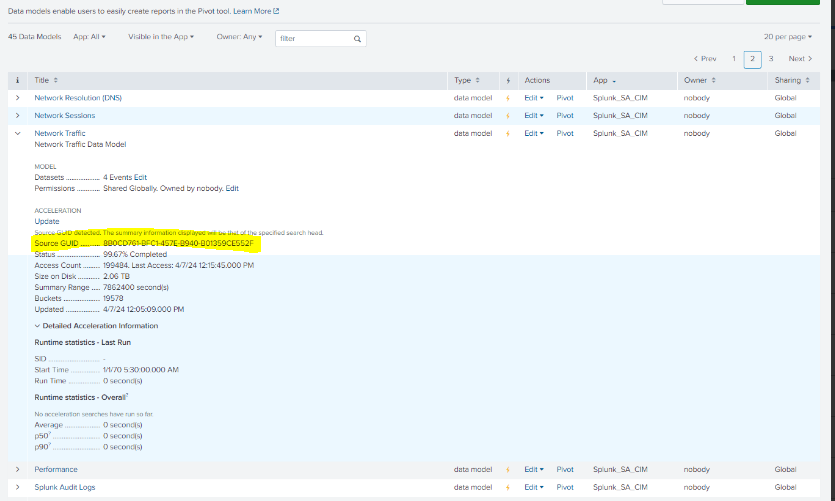
Task: Go to page 3 of results
Action: [771, 59]
